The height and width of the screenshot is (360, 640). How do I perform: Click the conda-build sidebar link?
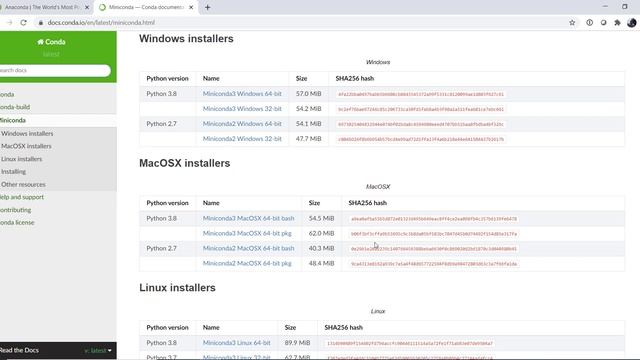coord(15,107)
